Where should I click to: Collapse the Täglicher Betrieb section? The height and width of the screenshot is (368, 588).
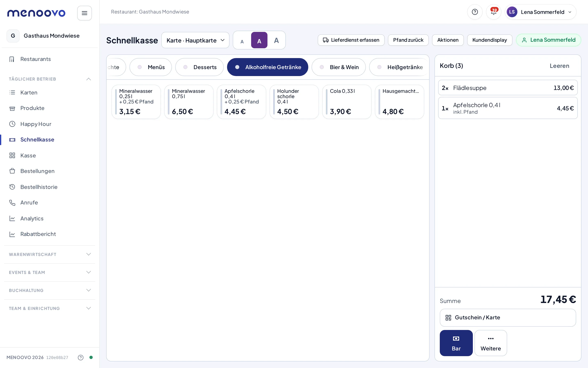coord(88,79)
